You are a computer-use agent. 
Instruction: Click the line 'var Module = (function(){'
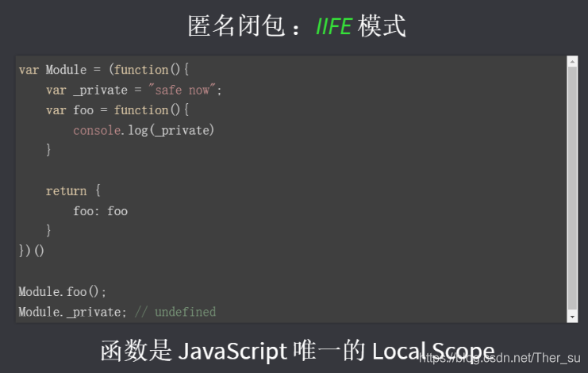pyautogui.click(x=104, y=70)
